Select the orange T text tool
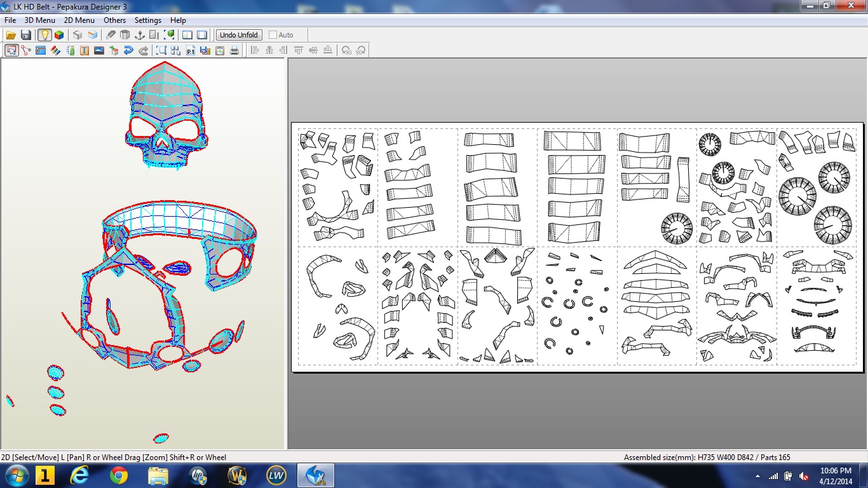The width and height of the screenshot is (868, 488). tap(85, 50)
